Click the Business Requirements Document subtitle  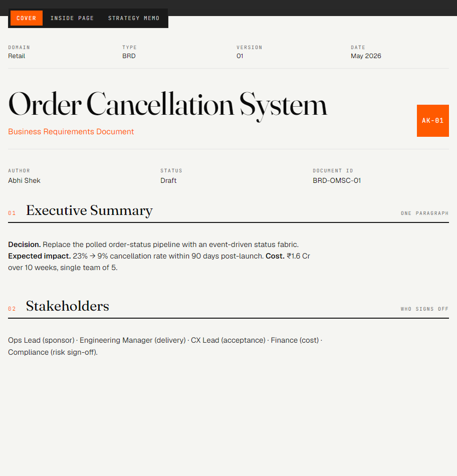(x=71, y=131)
